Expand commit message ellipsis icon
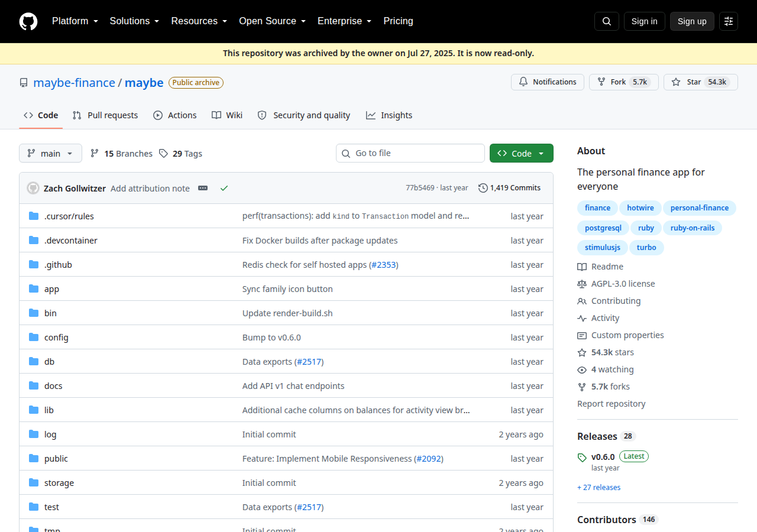The image size is (757, 532). (x=203, y=188)
